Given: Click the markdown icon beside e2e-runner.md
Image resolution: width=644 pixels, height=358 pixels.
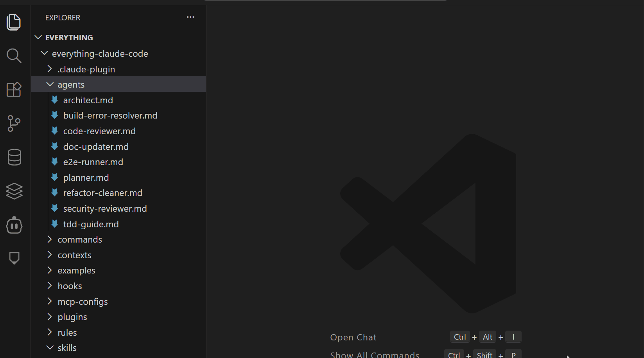Looking at the screenshot, I should [x=55, y=162].
